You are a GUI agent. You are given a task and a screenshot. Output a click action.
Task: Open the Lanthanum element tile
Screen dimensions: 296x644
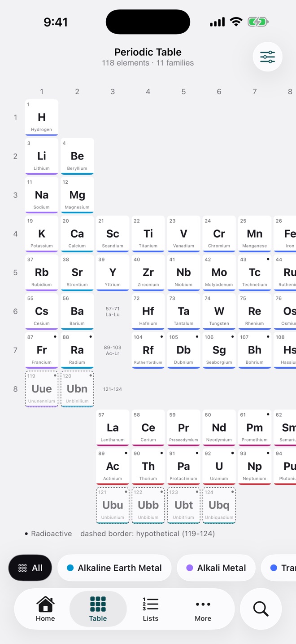pos(113,428)
